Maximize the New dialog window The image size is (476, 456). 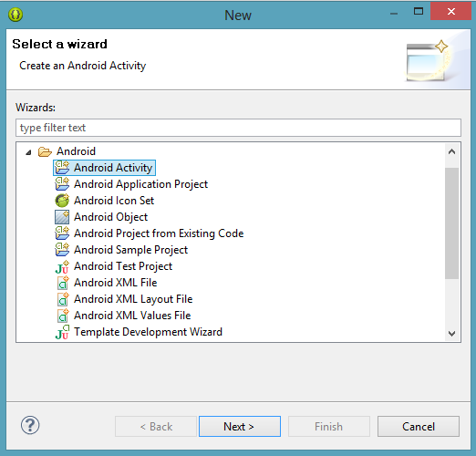pos(419,12)
